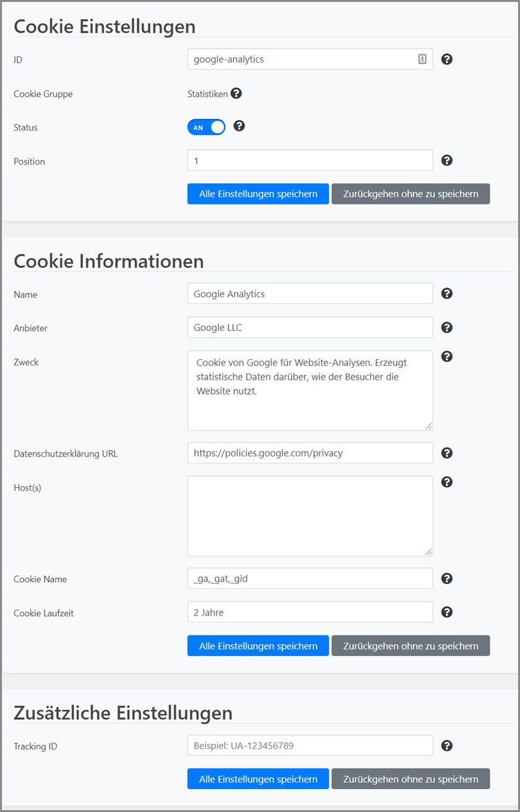
Task: Save settings in Zusätzliche Einstellungen section
Action: pyautogui.click(x=258, y=779)
